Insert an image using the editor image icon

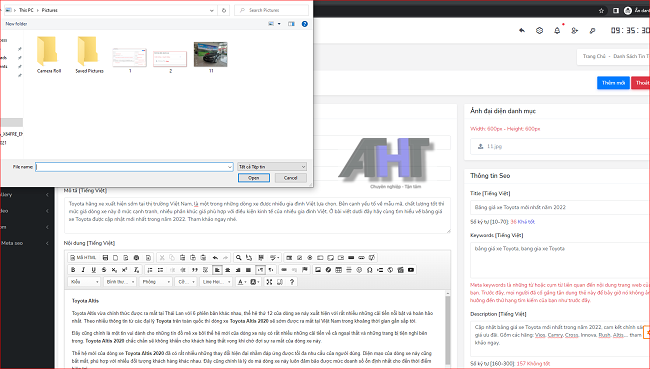tap(318, 270)
